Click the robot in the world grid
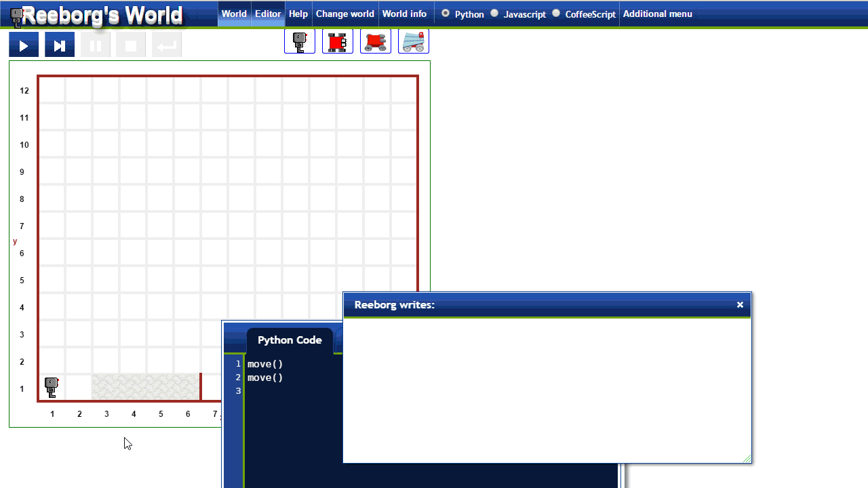Image resolution: width=868 pixels, height=488 pixels. click(x=52, y=387)
